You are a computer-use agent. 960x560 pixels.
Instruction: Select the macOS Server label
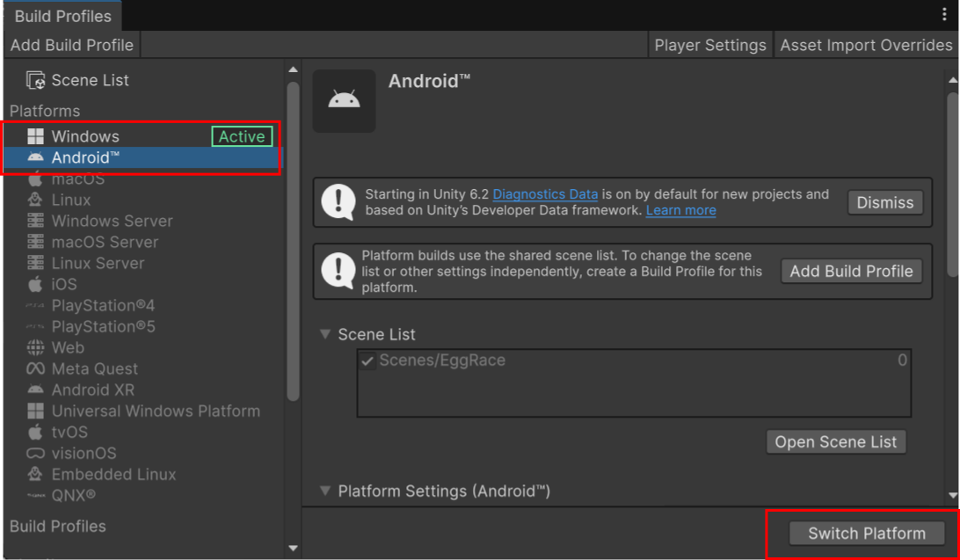click(105, 243)
